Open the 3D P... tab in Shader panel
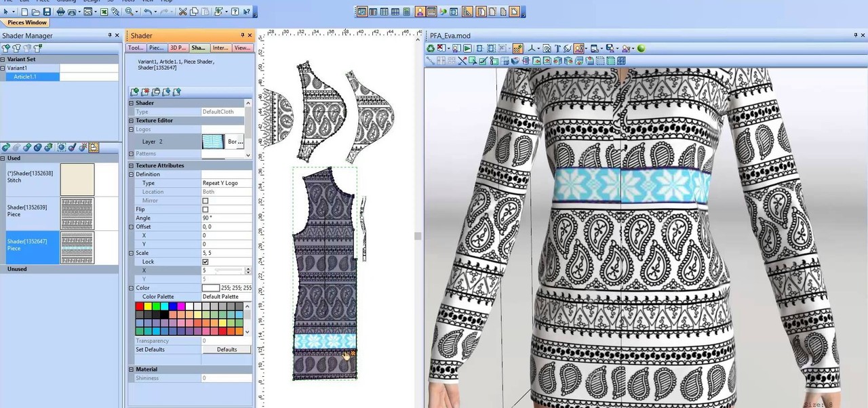The width and height of the screenshot is (868, 408). [178, 48]
